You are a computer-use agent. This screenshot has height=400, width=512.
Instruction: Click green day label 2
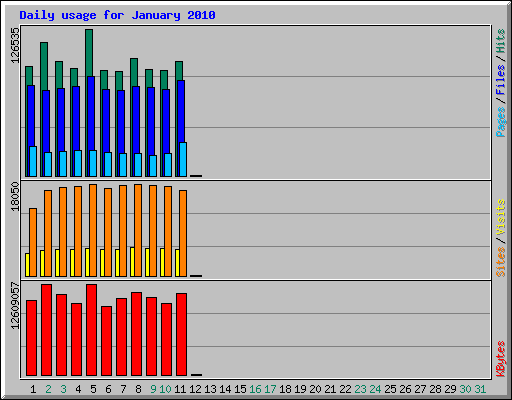(x=48, y=389)
